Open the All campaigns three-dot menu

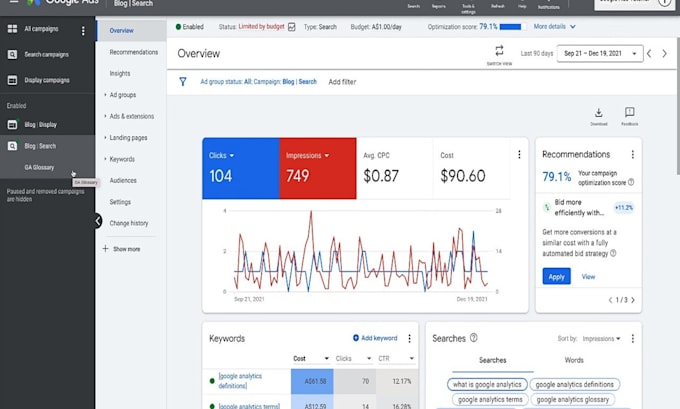click(x=83, y=31)
